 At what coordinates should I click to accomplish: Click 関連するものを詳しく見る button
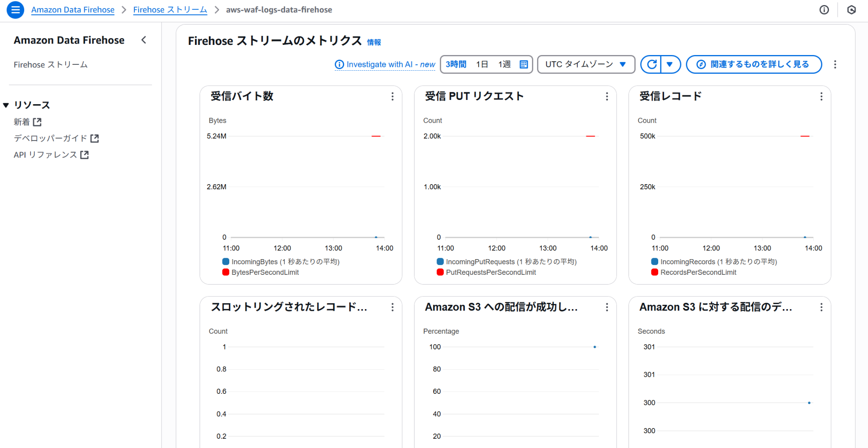pos(754,64)
